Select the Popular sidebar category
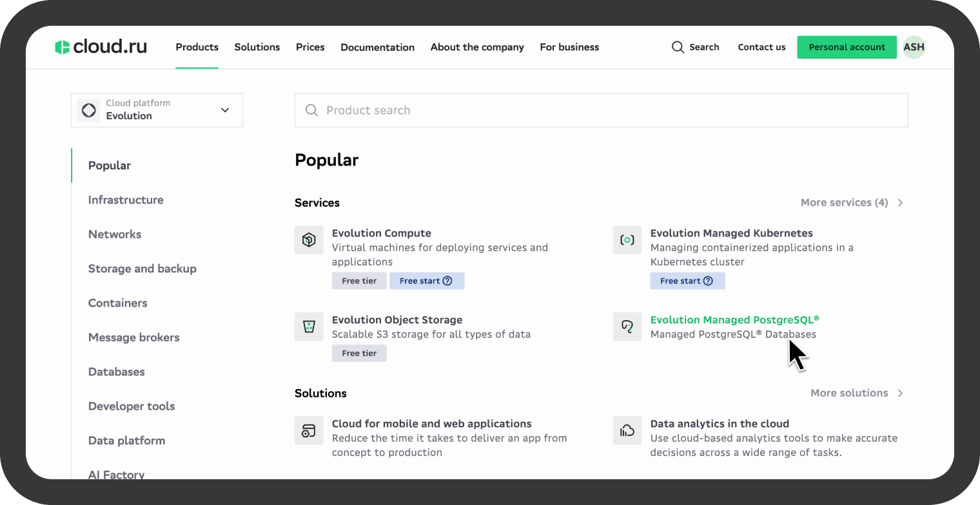The height and width of the screenshot is (505, 980). click(110, 166)
